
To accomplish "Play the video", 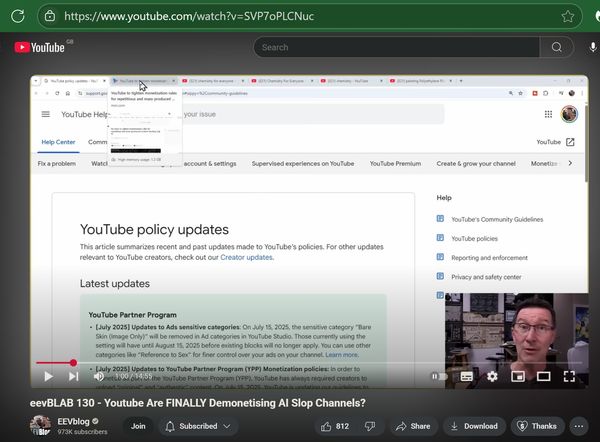I will pyautogui.click(x=48, y=377).
